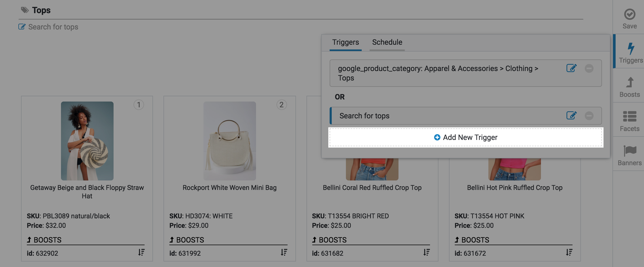Image resolution: width=644 pixels, height=267 pixels.
Task: Open the Facets sidebar panel
Action: 630,117
